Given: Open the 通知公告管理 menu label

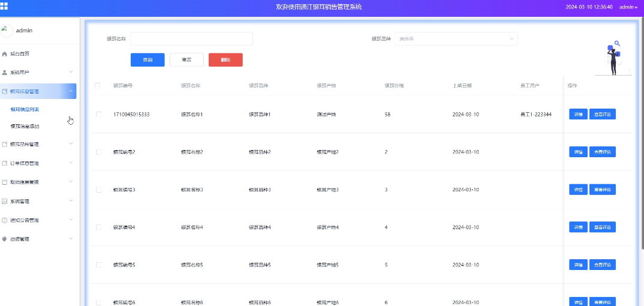Looking at the screenshot, I should tap(25, 220).
